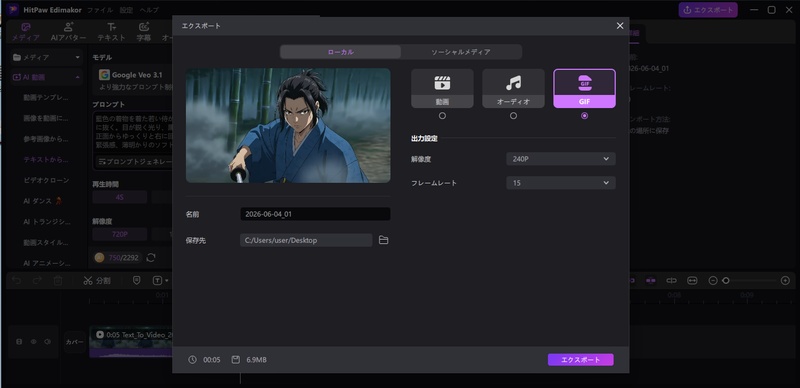Click the HitPaw Edimakor logo icon
The height and width of the screenshot is (388, 800).
pyautogui.click(x=13, y=10)
